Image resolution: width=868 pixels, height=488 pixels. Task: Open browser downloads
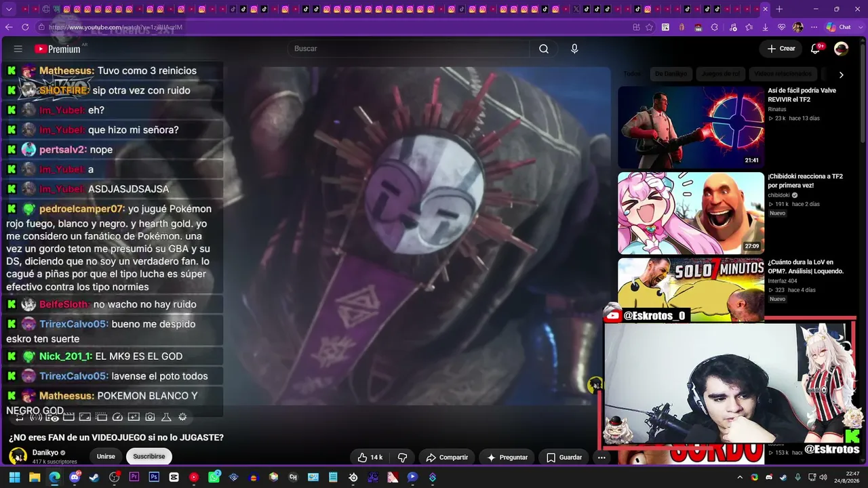pyautogui.click(x=765, y=27)
